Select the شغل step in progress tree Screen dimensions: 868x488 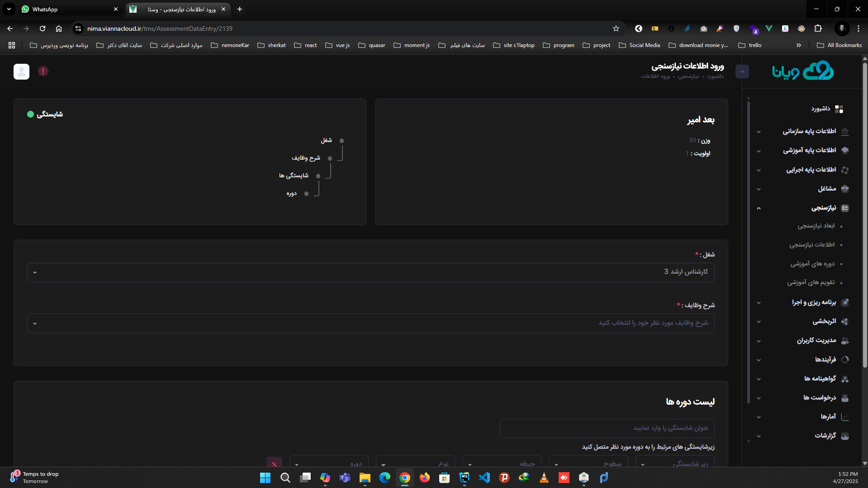pos(342,141)
